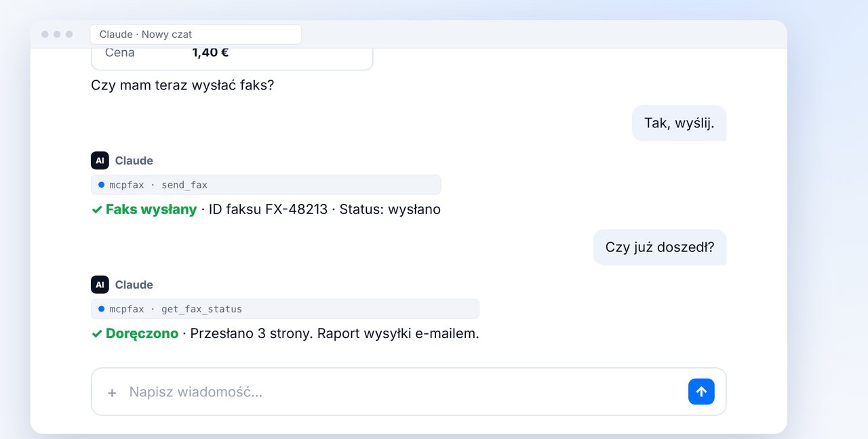Viewport: 868px width, 439px height.
Task: Click the Przesłano 3 strony text
Action: tap(250, 333)
